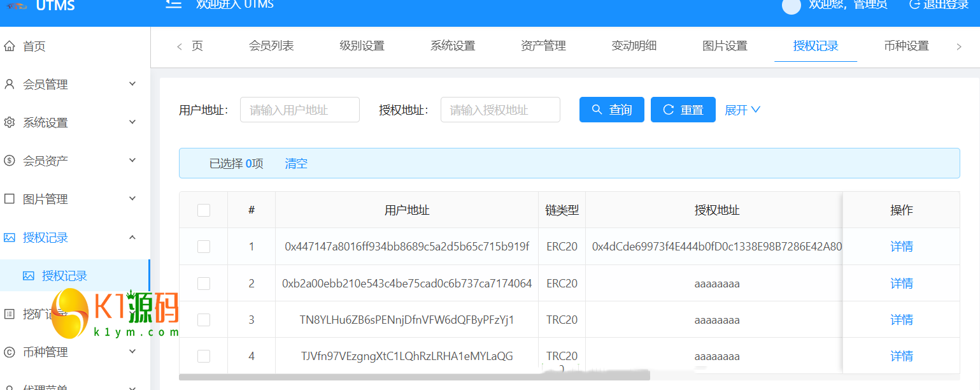Click user address TN8YLHu6ZB6sPENnjDfnVFW6dQFByPFzYj1

tap(407, 320)
